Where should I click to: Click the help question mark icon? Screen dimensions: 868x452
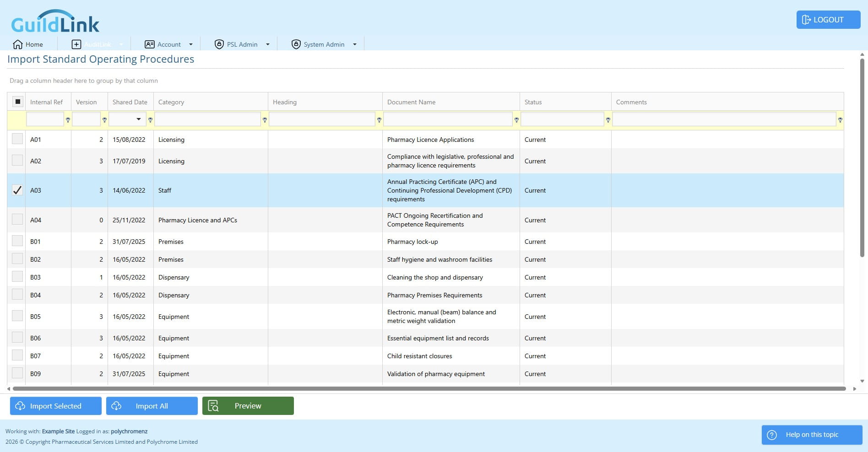pos(772,435)
